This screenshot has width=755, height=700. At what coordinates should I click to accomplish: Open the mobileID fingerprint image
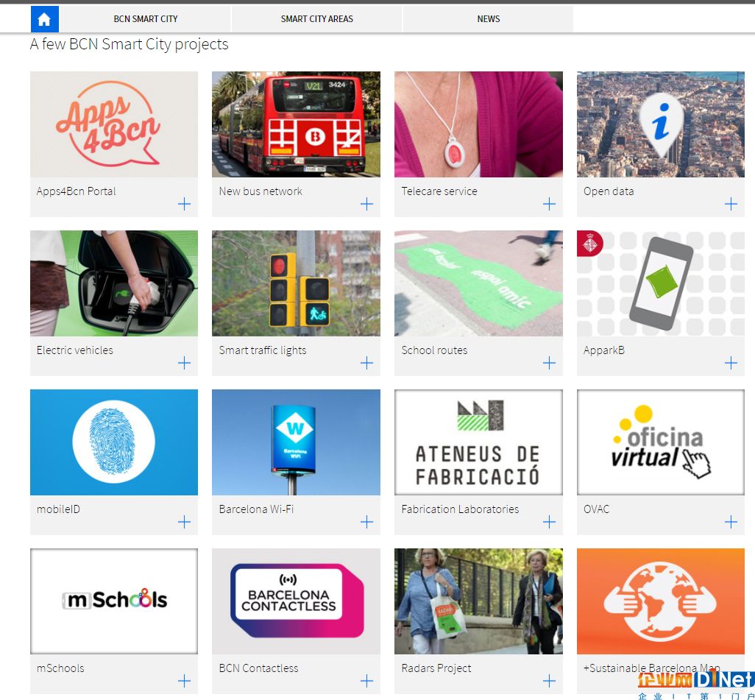114,442
